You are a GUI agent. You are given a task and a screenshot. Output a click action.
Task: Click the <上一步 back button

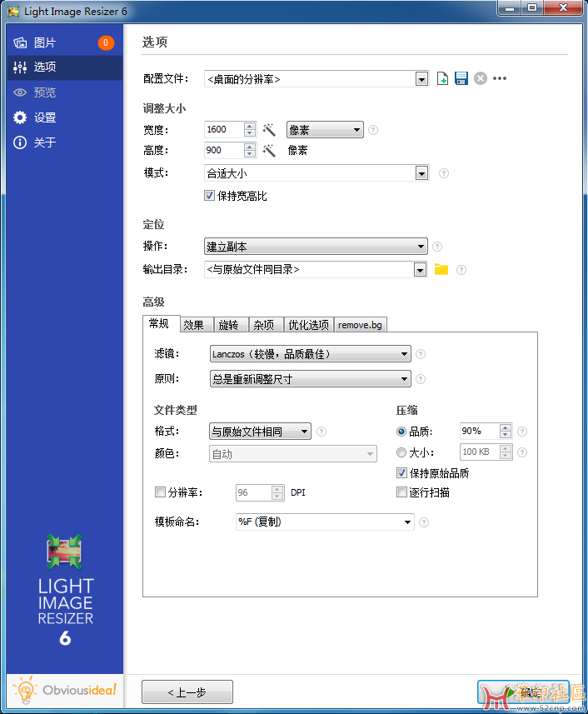coord(187,692)
